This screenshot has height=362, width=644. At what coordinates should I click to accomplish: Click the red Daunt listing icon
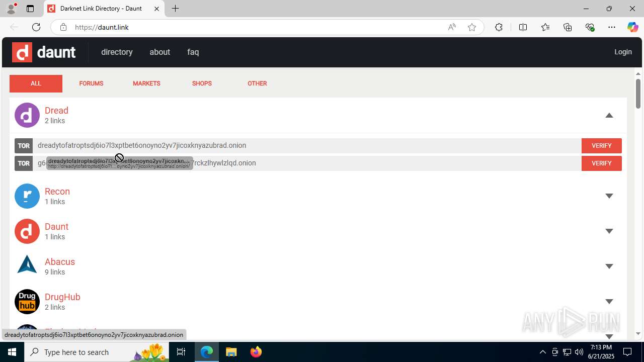(x=27, y=231)
